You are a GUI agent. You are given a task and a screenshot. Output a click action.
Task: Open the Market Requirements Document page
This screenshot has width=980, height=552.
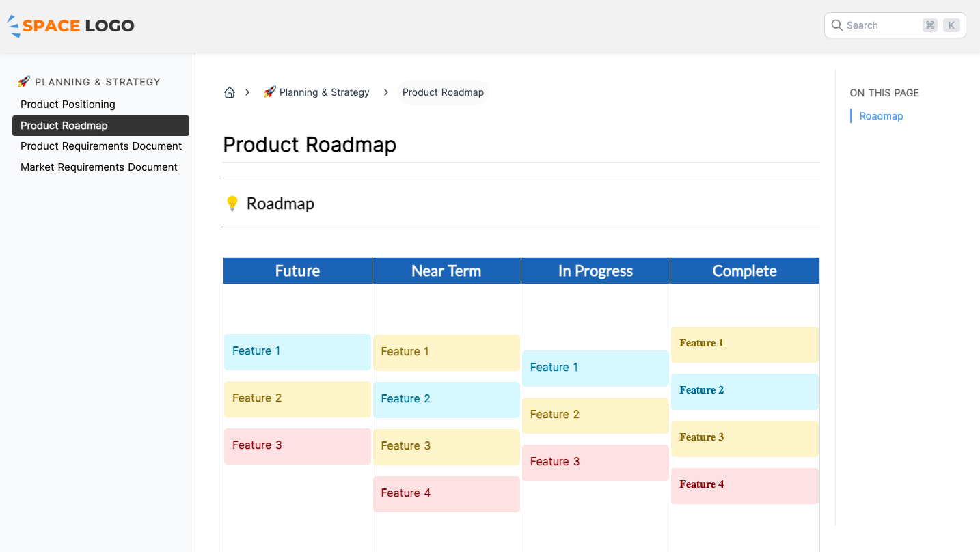point(99,167)
